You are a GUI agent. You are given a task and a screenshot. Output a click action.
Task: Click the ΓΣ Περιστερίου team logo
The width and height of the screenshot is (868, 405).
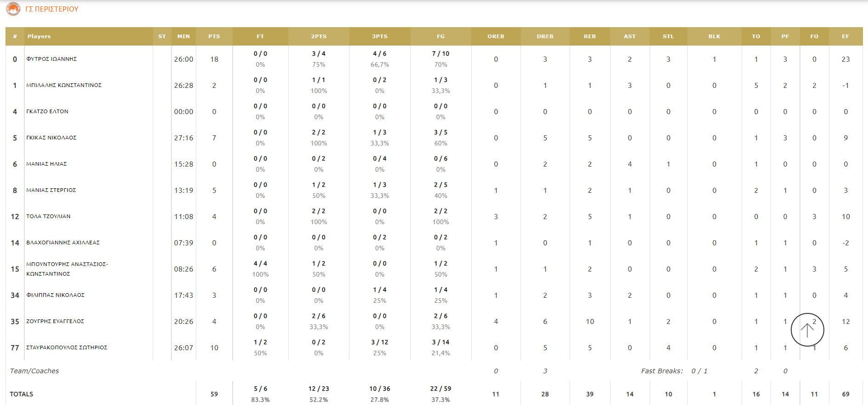pyautogui.click(x=13, y=9)
